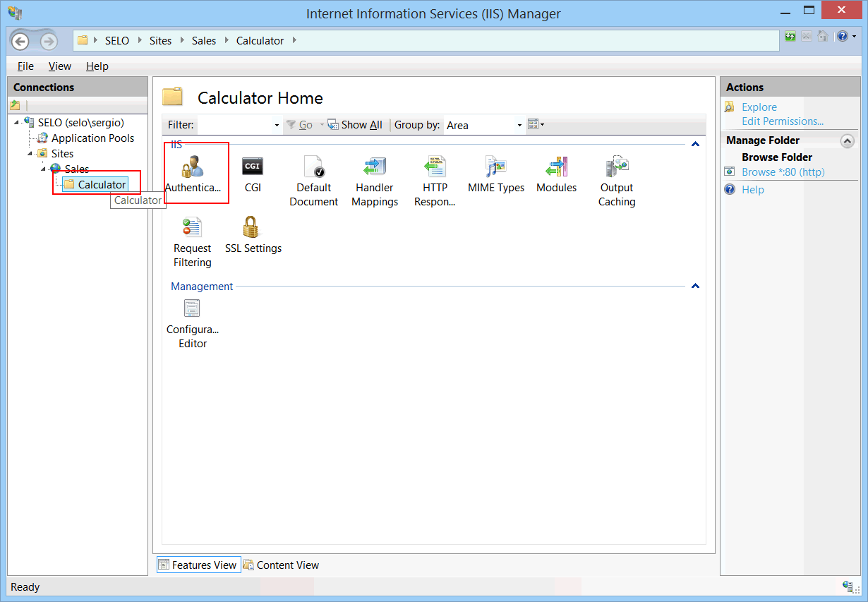Screen dimensions: 868x602
Task: Click the help question mark icon at top right
Action: [842, 36]
